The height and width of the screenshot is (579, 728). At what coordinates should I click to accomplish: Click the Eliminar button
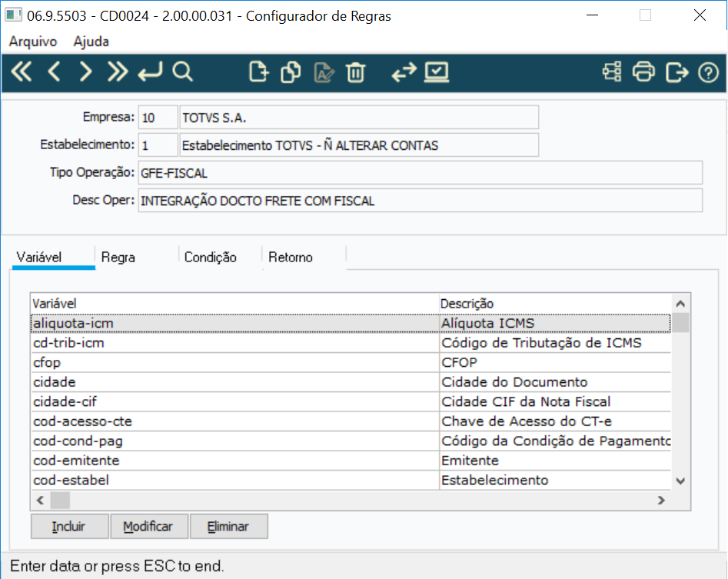(229, 526)
